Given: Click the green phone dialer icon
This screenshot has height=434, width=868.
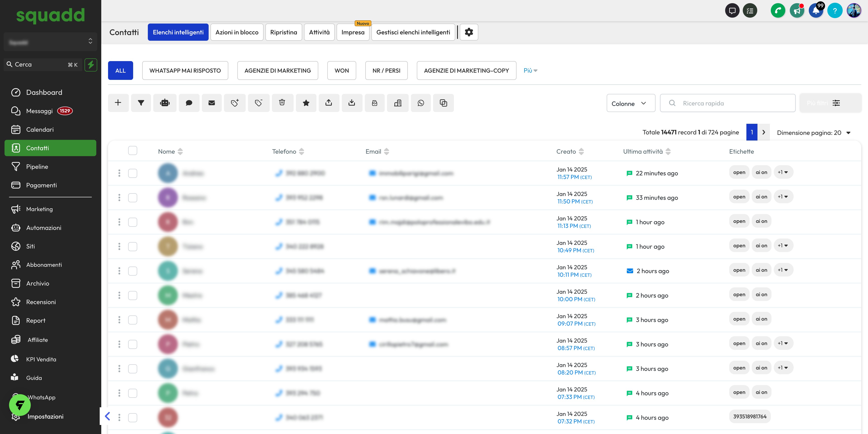Looking at the screenshot, I should (778, 11).
